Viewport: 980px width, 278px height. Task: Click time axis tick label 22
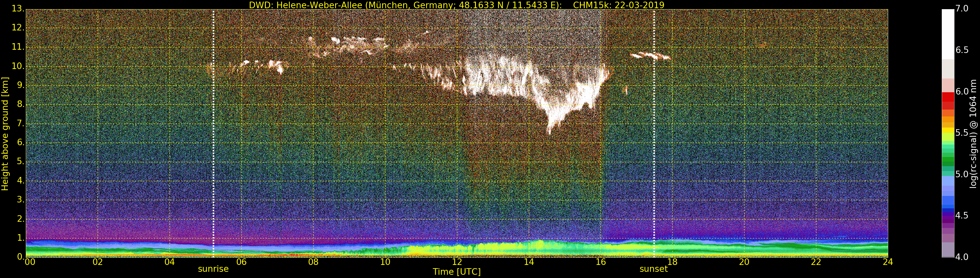pos(816,262)
